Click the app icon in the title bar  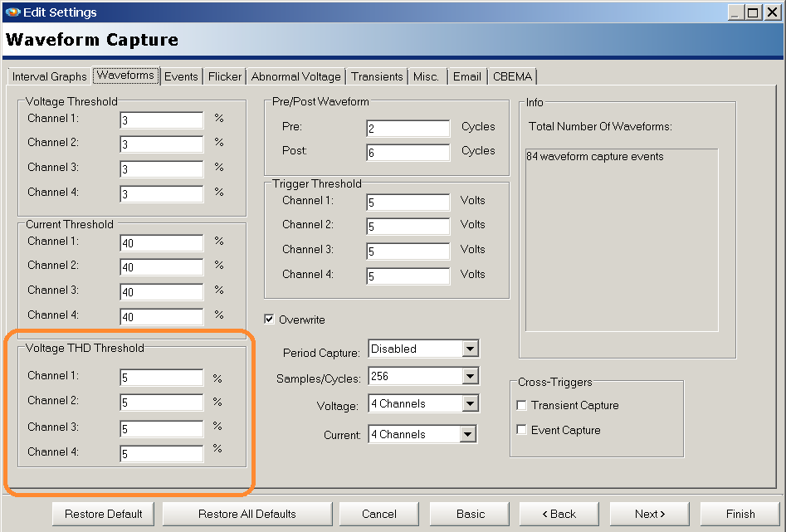[12, 12]
